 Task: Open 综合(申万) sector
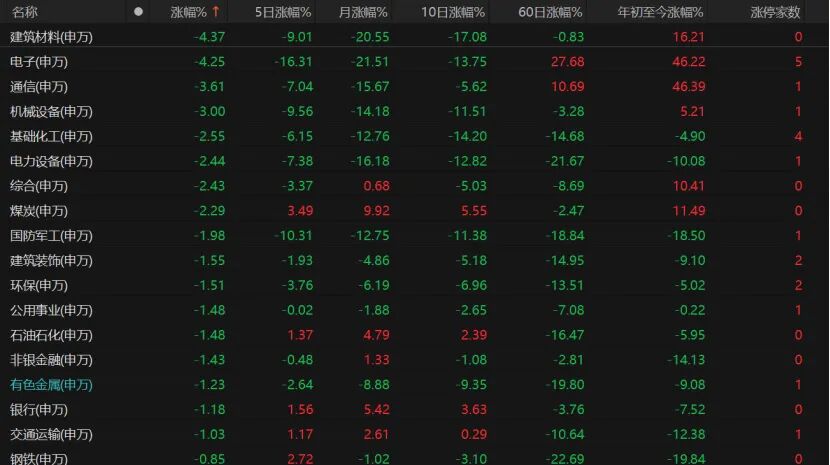tap(39, 186)
